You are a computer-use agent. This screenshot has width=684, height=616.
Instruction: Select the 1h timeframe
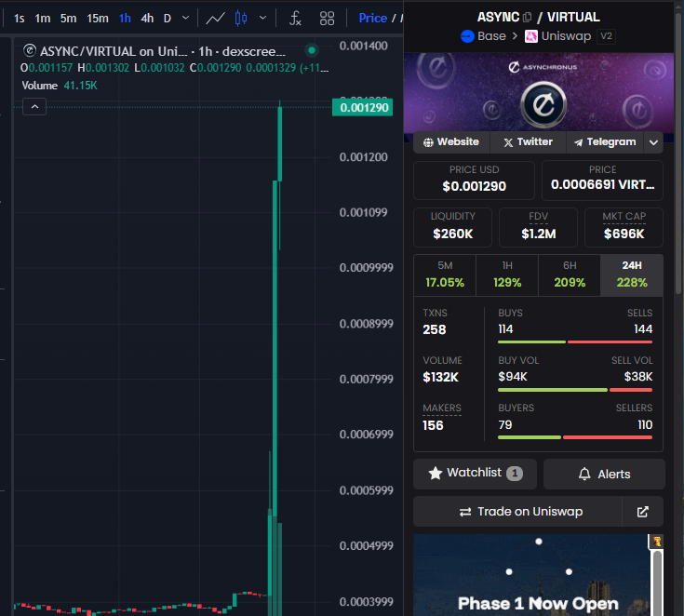125,19
